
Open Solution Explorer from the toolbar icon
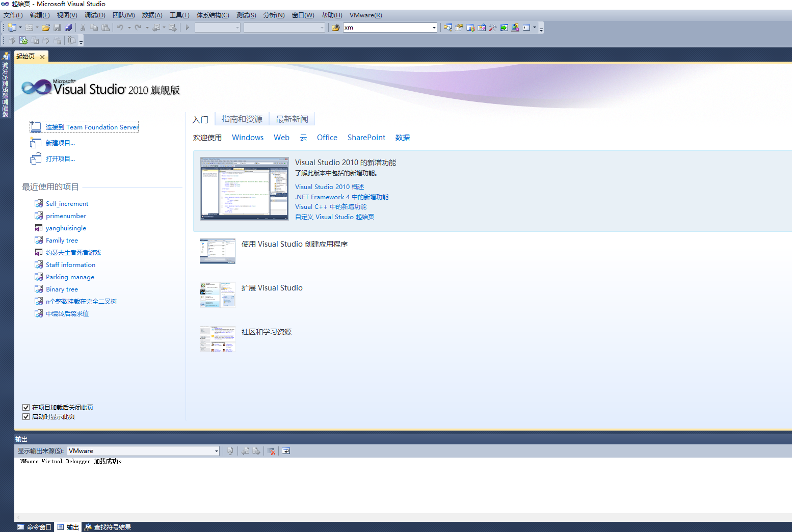pyautogui.click(x=447, y=28)
